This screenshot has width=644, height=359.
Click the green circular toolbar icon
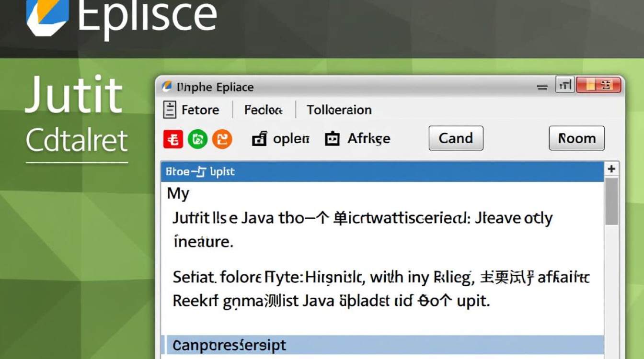(197, 139)
